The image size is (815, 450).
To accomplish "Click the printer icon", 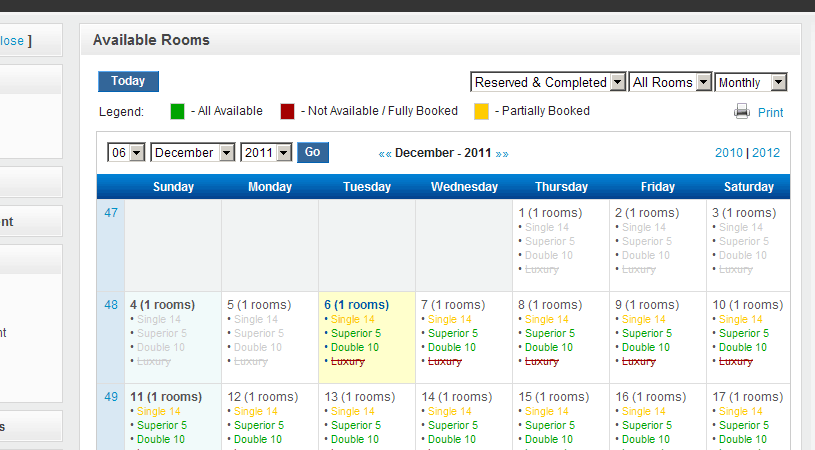I will pyautogui.click(x=742, y=112).
